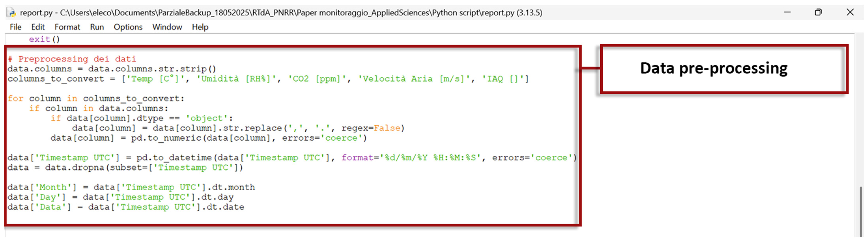Open the Options menu
Image resolution: width=868 pixels, height=242 pixels.
point(128,27)
